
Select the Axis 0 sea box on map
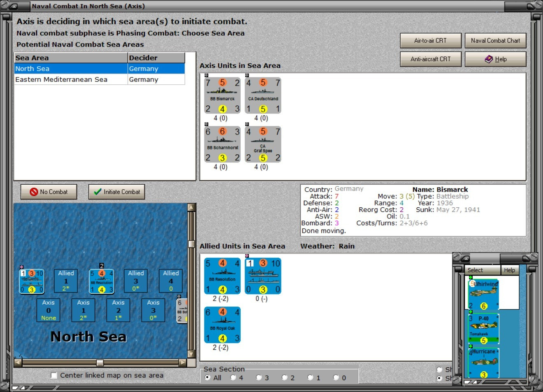coord(49,310)
